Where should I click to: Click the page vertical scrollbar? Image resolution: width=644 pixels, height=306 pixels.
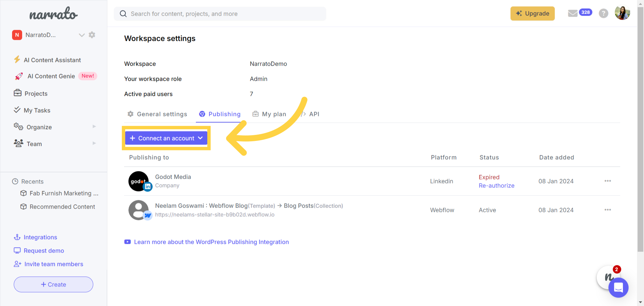(x=640, y=129)
